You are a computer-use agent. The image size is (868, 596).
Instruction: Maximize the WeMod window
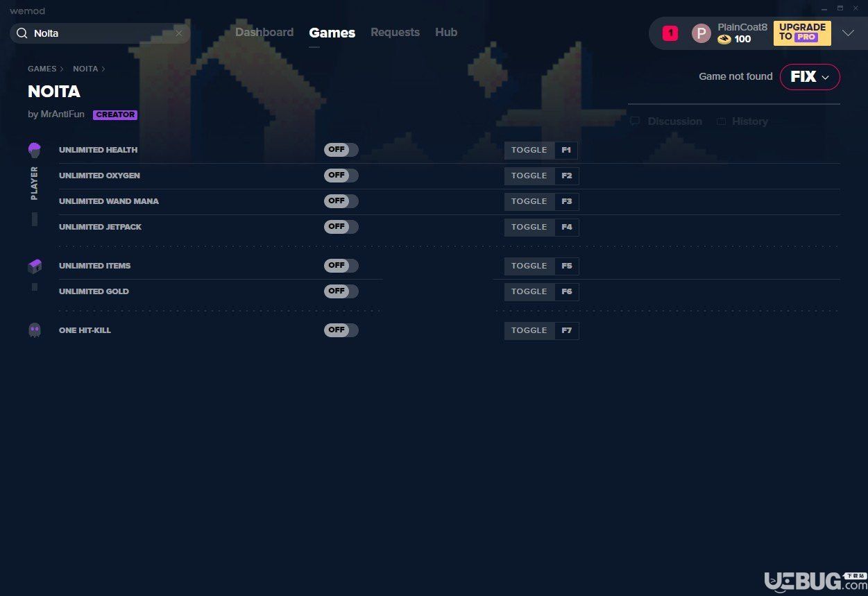pos(840,8)
